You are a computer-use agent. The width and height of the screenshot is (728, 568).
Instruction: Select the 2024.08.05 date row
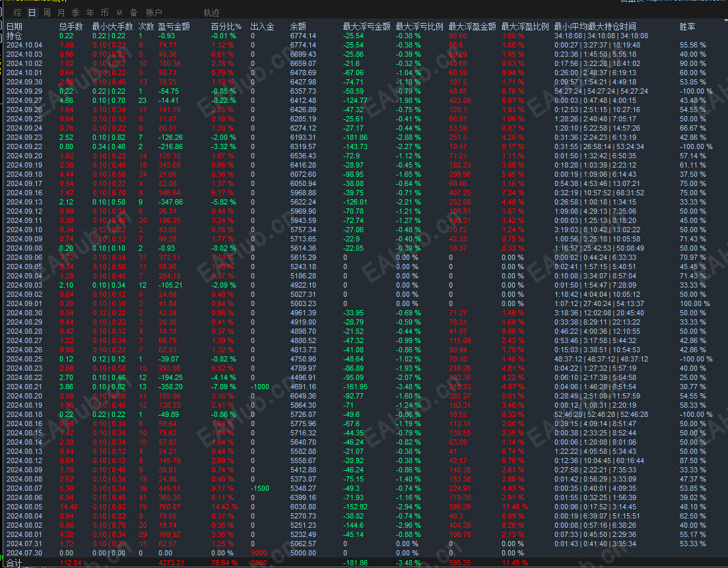[24, 507]
